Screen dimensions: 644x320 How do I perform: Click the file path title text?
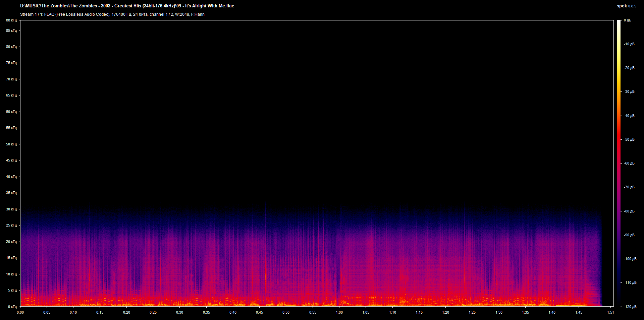(x=127, y=6)
